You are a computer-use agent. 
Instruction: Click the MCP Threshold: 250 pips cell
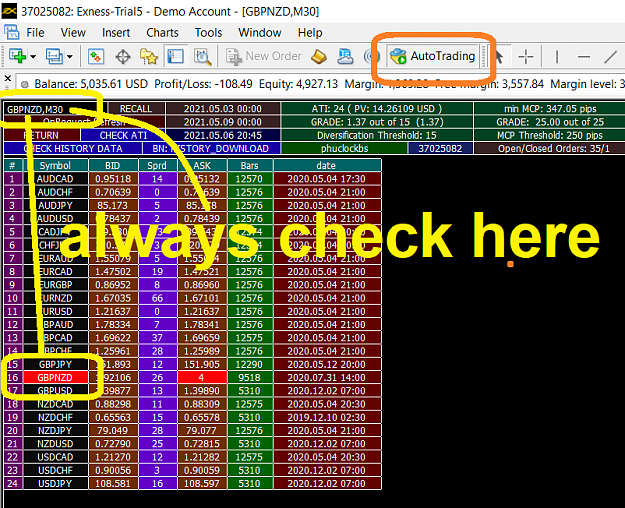[550, 135]
